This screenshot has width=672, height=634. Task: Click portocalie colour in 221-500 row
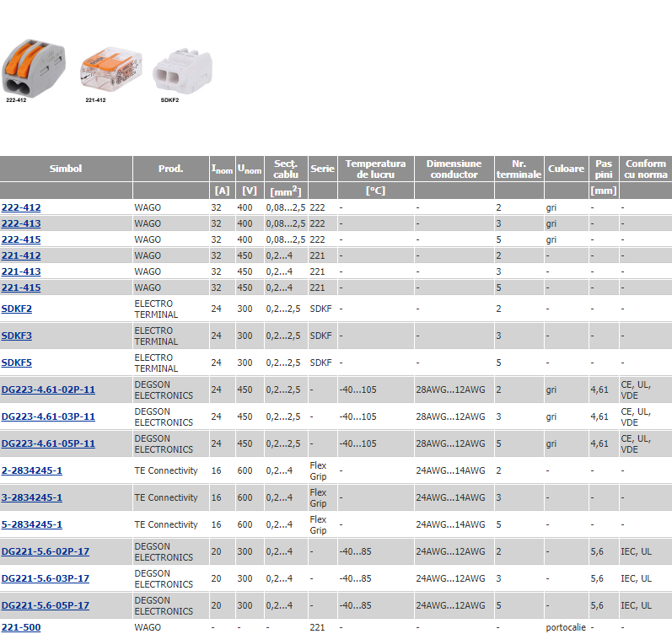tap(566, 627)
